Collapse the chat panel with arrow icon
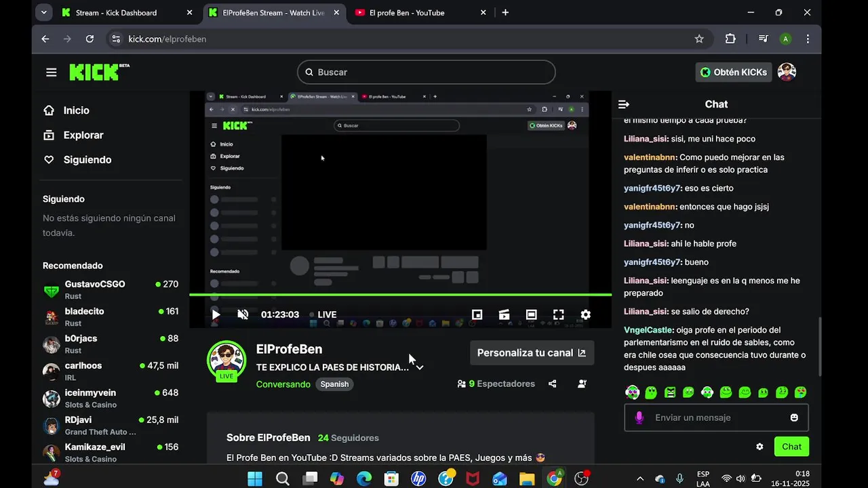Image resolution: width=868 pixels, height=488 pixels. click(x=624, y=104)
